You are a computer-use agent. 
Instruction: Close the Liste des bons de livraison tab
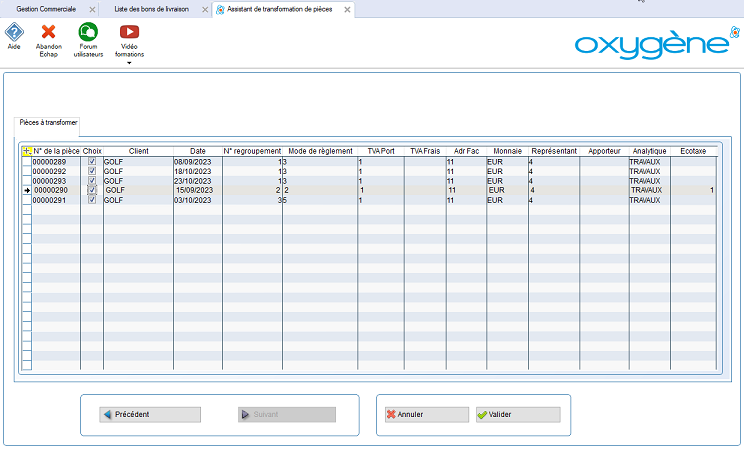(204, 8)
